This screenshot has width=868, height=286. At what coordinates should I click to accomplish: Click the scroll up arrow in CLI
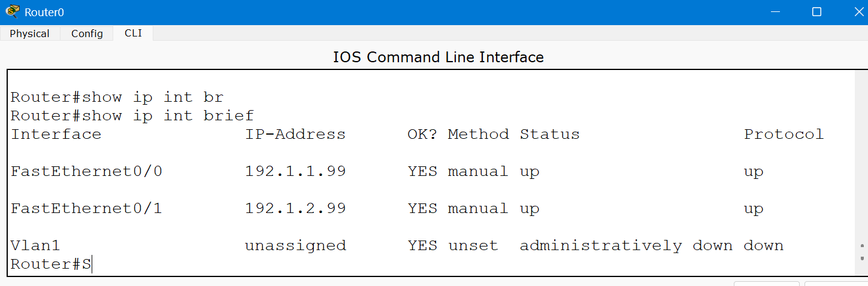pos(862,245)
